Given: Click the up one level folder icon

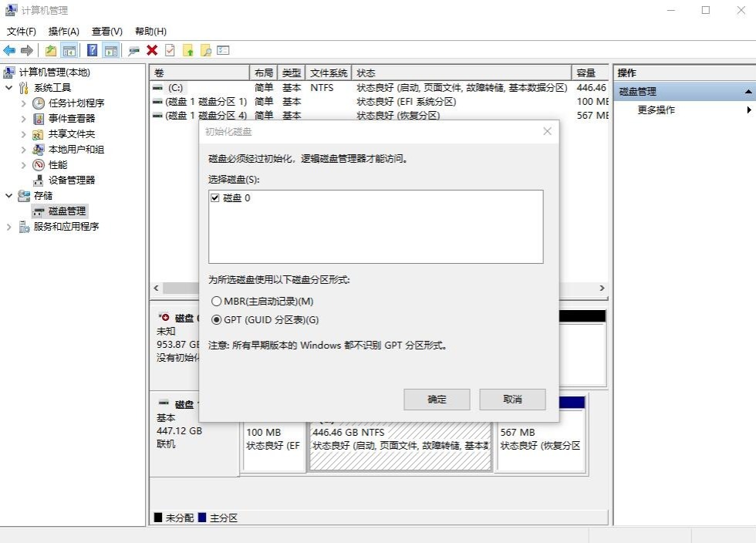Looking at the screenshot, I should pos(50,50).
